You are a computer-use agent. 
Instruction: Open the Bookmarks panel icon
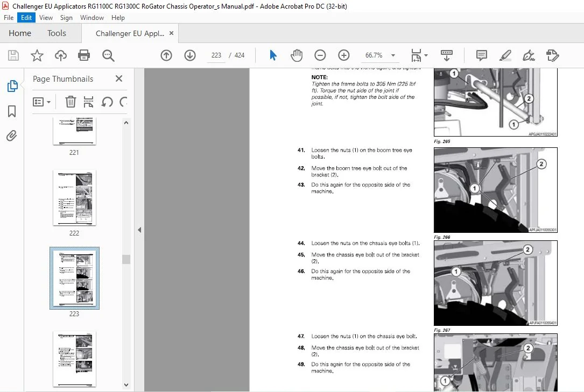12,111
